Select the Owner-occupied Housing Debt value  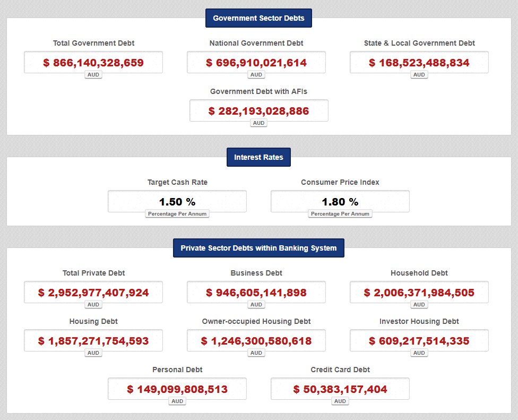(256, 341)
